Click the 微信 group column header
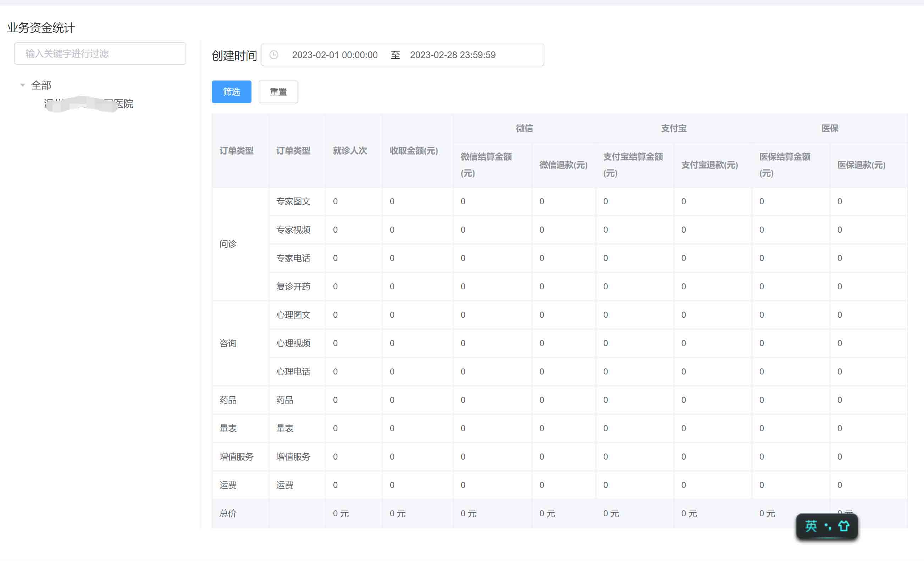The image size is (924, 561). [524, 129]
